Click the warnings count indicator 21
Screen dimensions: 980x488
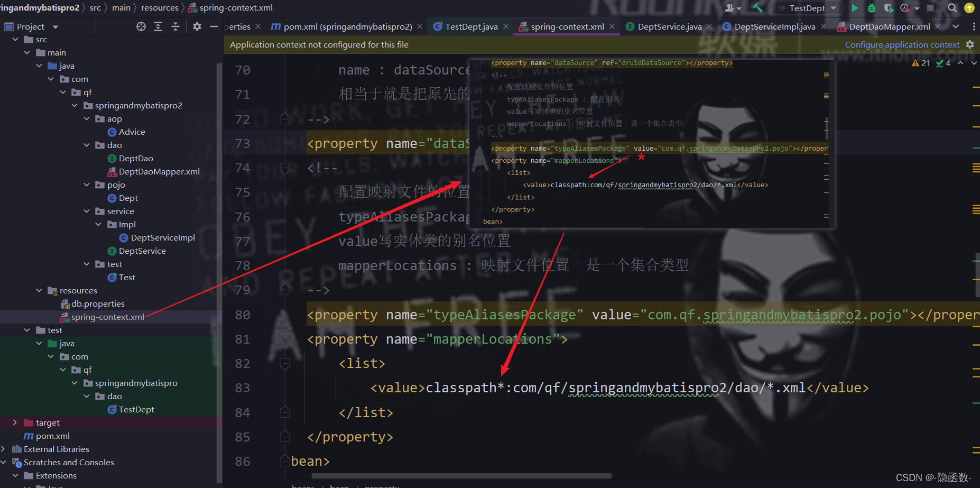coord(921,63)
